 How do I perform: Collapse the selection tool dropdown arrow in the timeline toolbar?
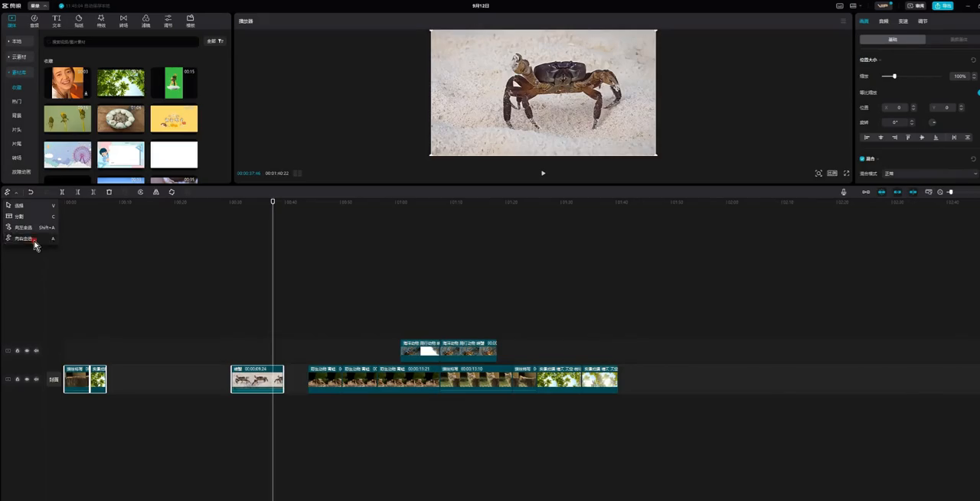pos(16,193)
